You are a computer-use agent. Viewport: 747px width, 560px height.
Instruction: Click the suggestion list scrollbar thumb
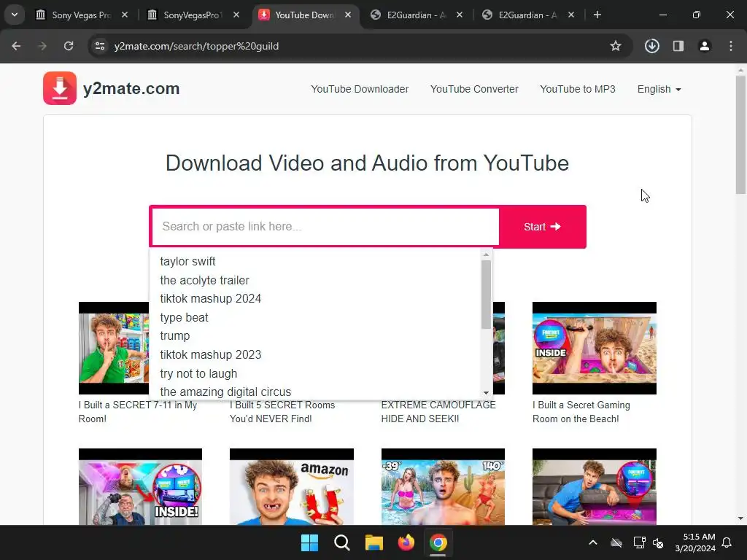[486, 295]
